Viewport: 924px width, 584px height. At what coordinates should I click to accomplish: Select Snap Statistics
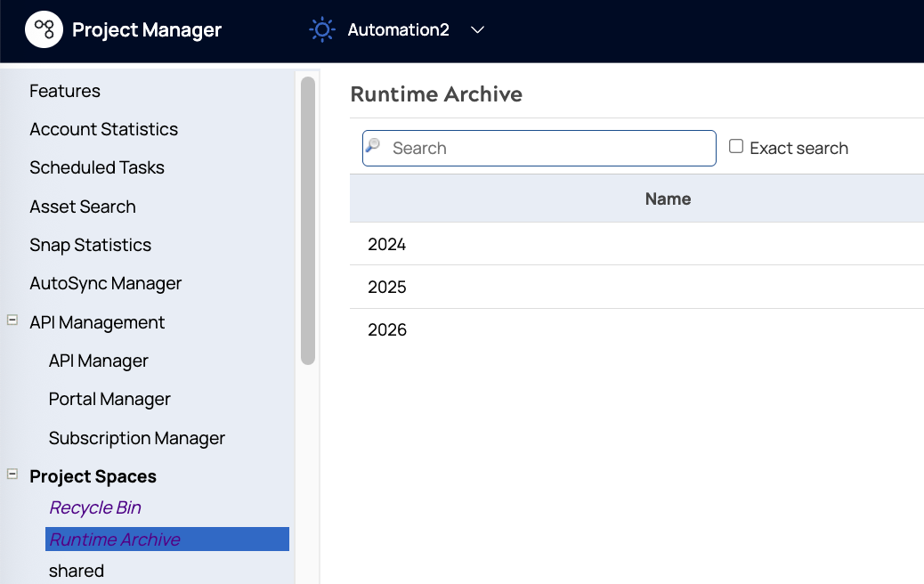coord(90,245)
